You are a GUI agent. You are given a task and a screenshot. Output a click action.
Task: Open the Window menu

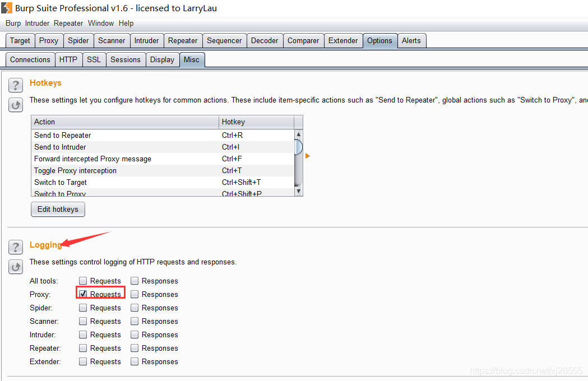pyautogui.click(x=101, y=23)
